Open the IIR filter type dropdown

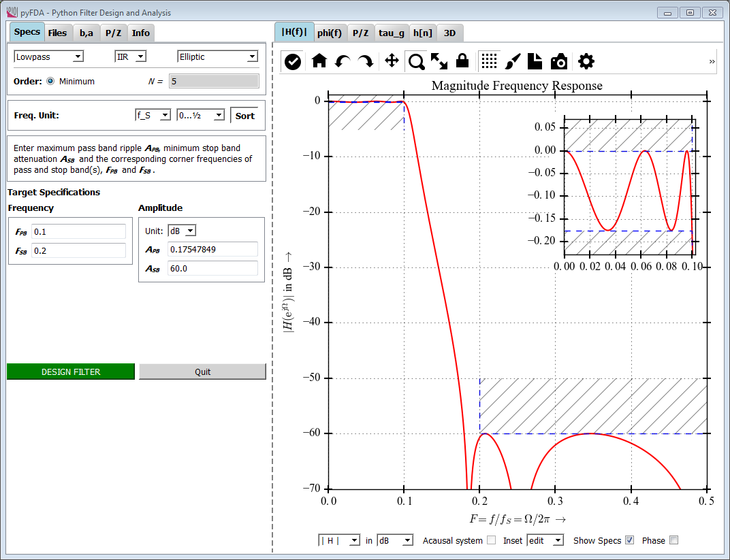[130, 56]
